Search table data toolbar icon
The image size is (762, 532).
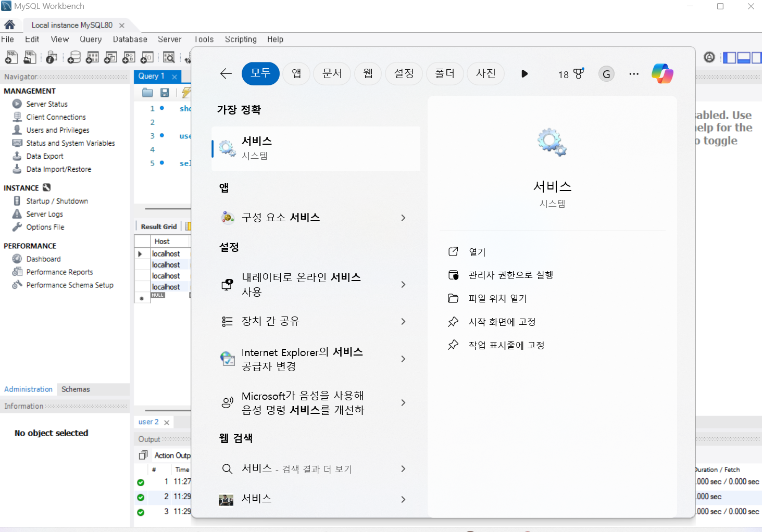pos(169,57)
